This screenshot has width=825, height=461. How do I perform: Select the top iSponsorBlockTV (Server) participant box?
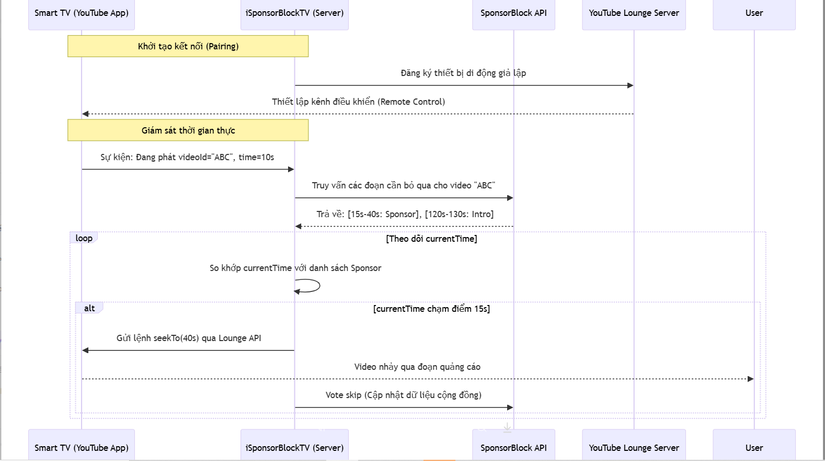tap(294, 15)
